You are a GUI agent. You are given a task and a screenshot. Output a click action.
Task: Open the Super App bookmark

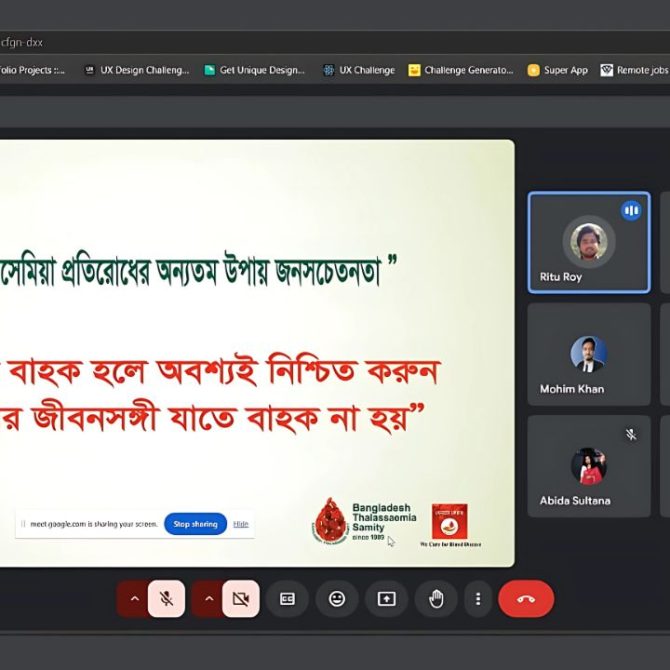pyautogui.click(x=558, y=70)
